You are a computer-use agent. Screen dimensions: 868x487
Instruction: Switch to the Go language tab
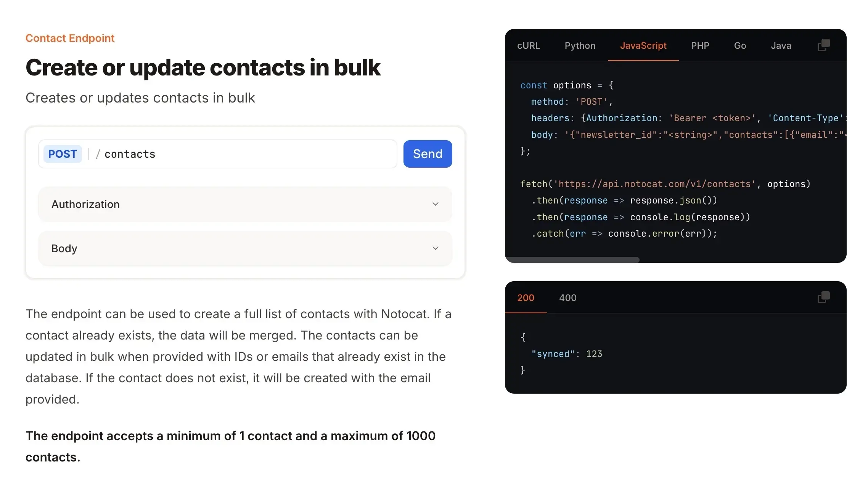point(740,45)
